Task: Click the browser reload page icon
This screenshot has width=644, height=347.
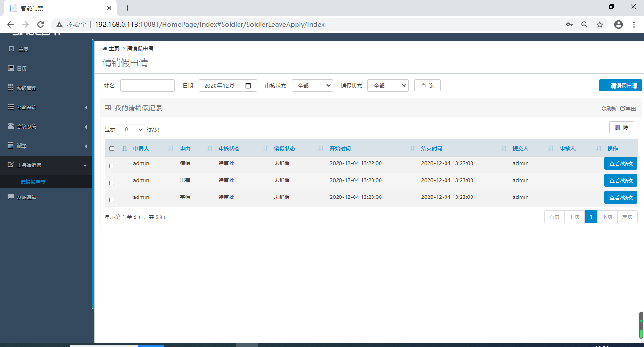Action: (41, 25)
